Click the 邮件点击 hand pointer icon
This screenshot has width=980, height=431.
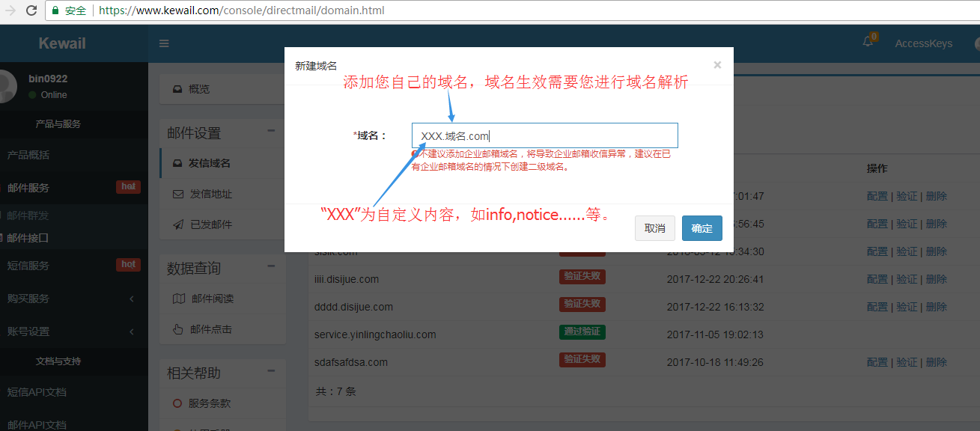click(x=177, y=328)
